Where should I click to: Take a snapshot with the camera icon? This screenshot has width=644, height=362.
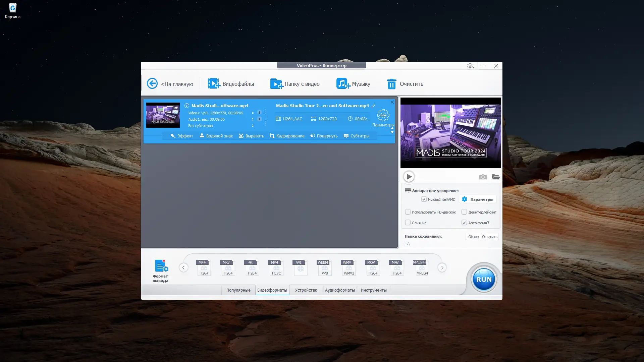point(483,177)
